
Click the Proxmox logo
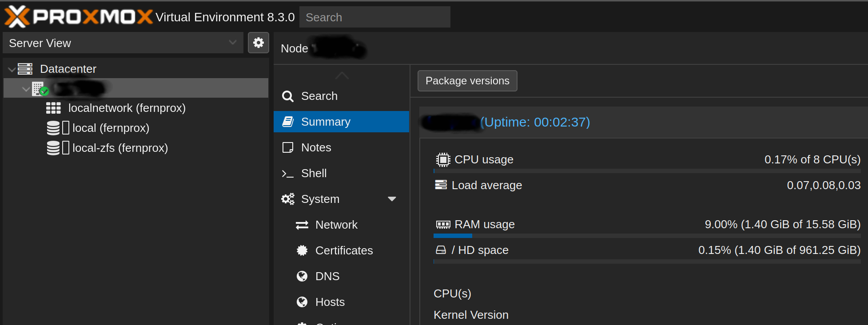[79, 17]
